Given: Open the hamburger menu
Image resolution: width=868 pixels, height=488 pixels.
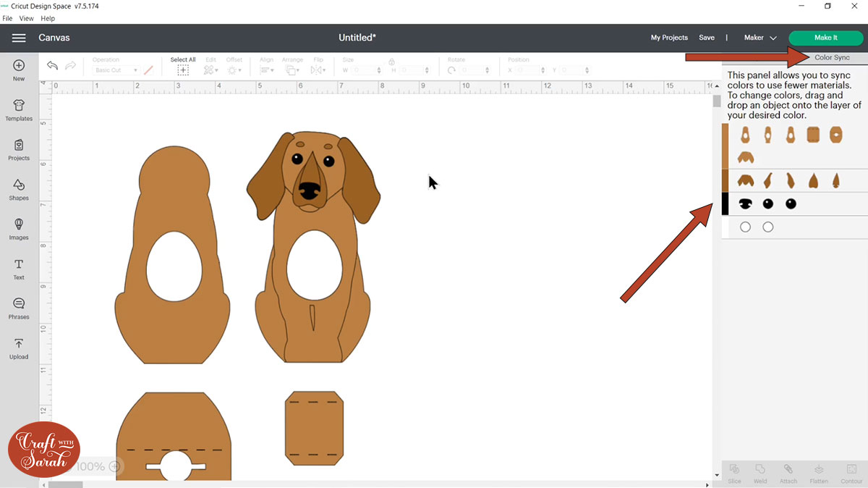Looking at the screenshot, I should click(x=19, y=38).
